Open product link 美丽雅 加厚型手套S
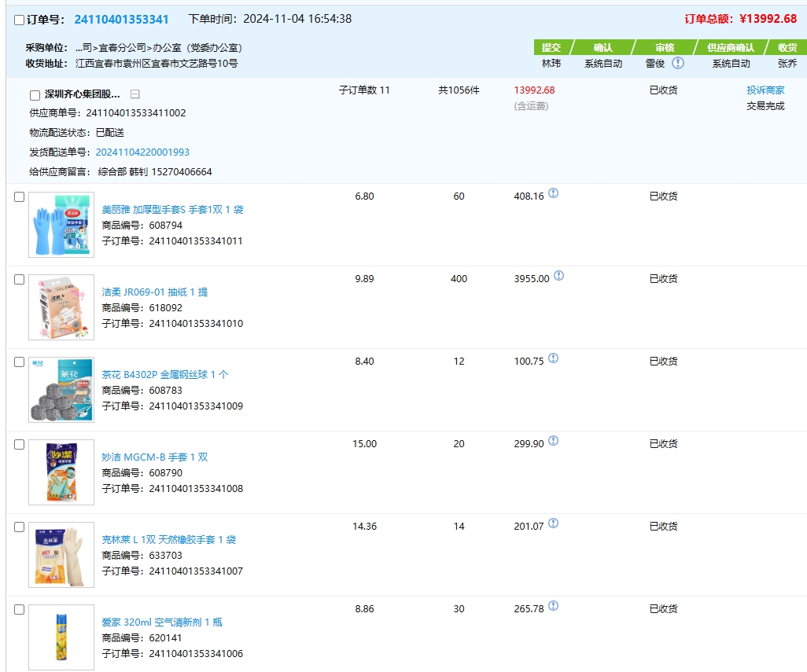 point(172,210)
